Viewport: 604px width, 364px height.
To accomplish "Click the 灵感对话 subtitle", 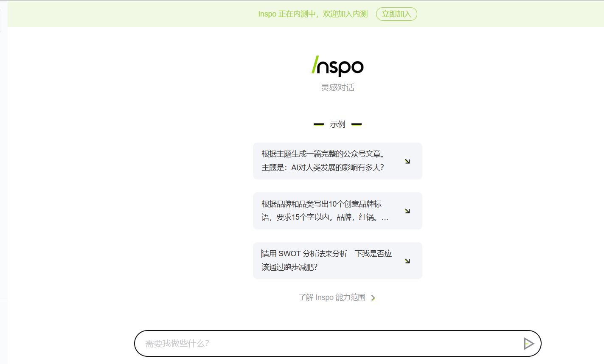I will tap(337, 87).
